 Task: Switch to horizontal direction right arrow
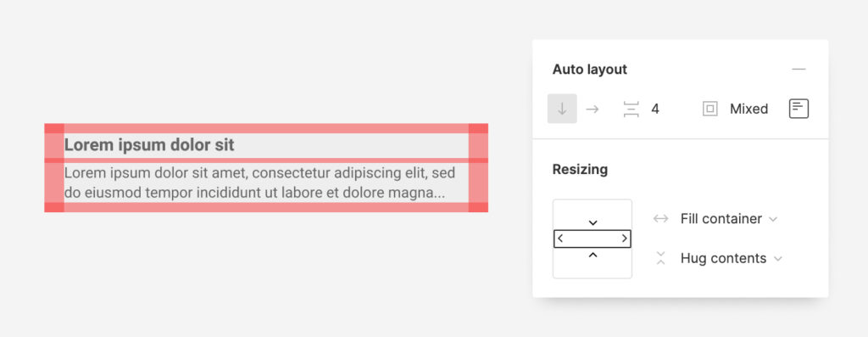click(593, 109)
